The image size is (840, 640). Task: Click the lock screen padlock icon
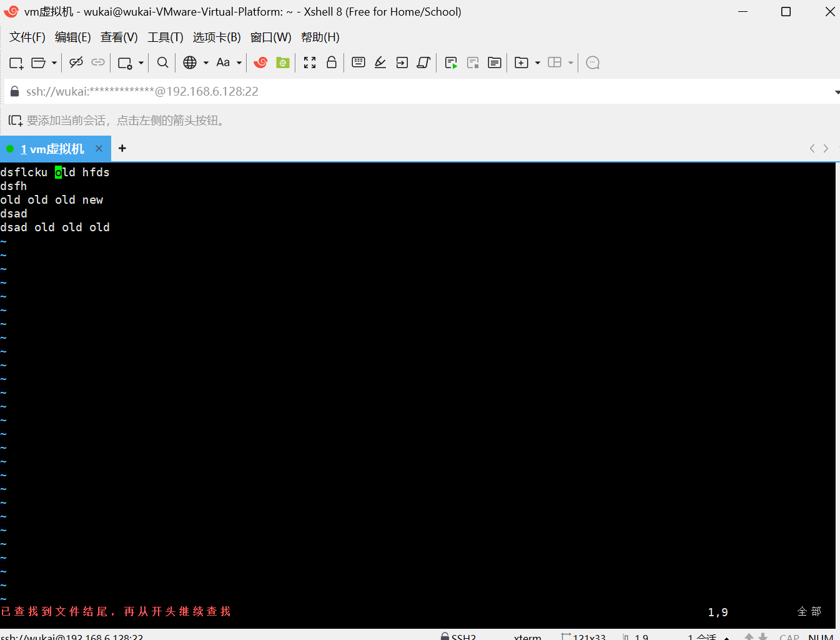coord(332,62)
